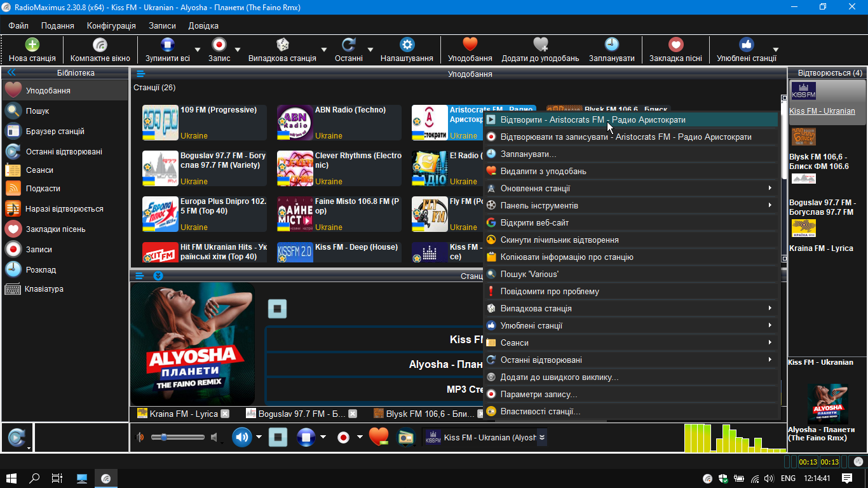The image size is (868, 488).
Task: Select ABN Radio (Techno) station card
Action: coord(339,123)
